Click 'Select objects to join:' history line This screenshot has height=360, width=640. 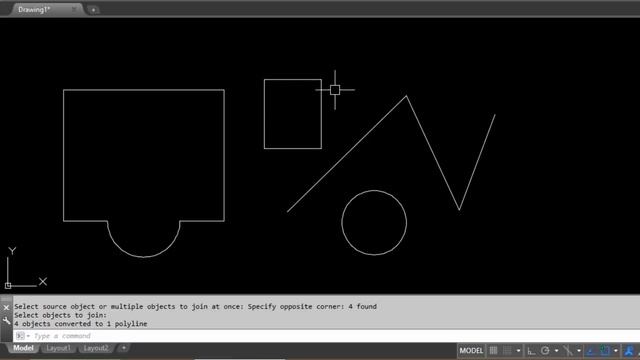click(60, 315)
